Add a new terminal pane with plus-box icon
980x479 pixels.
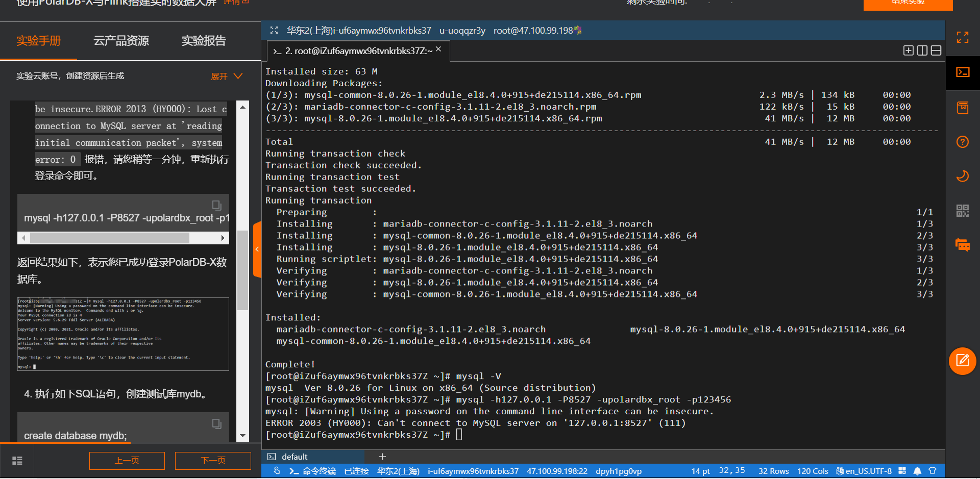tap(909, 51)
